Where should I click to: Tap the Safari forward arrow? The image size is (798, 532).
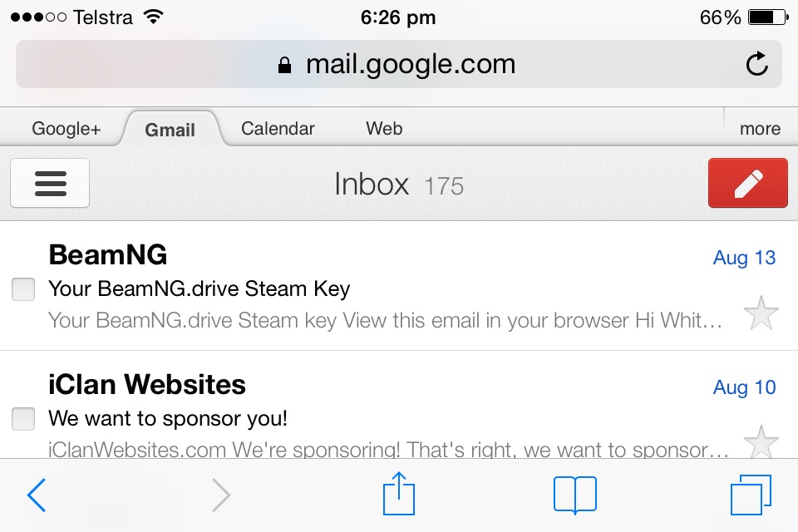pos(221,495)
